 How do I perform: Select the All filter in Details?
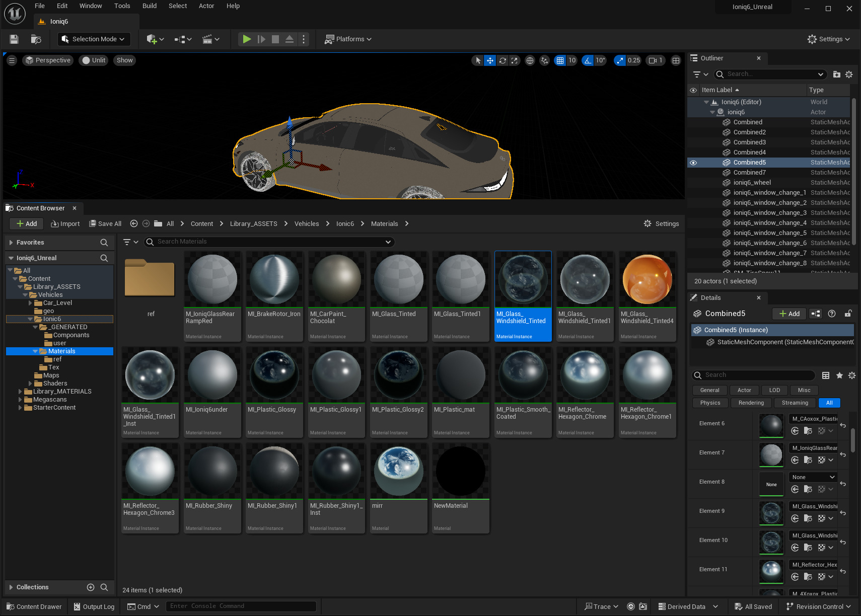tap(829, 403)
